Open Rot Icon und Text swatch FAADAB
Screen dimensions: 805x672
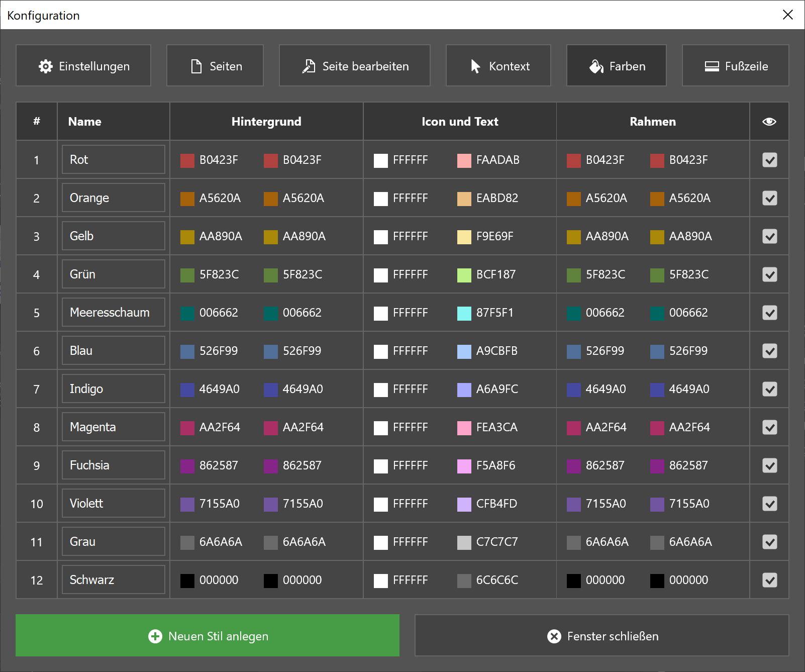[464, 161]
